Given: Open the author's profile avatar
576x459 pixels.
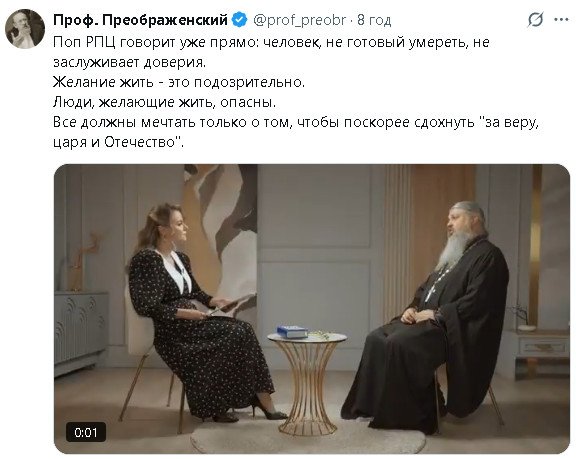Looking at the screenshot, I should coord(25,29).
